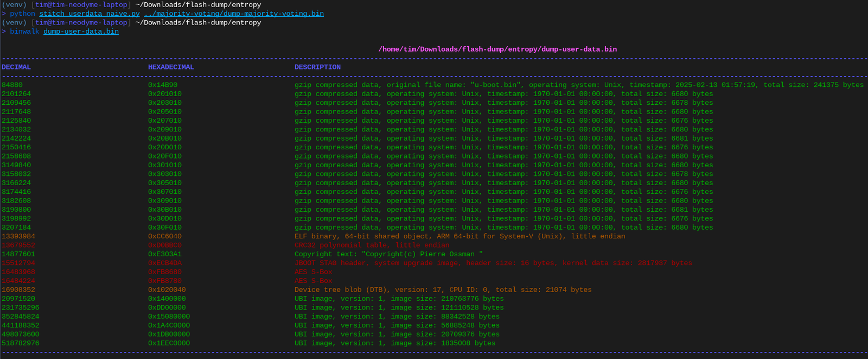Click the dump-majority-voting.bin path link
This screenshot has height=359, width=868.
234,14
